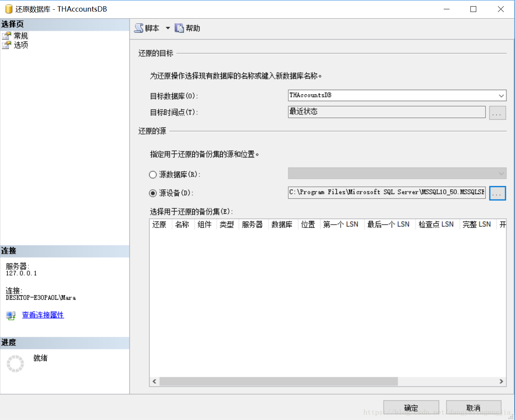Click the 第一个 LSN column header
The height and width of the screenshot is (420, 515).
coord(342,225)
